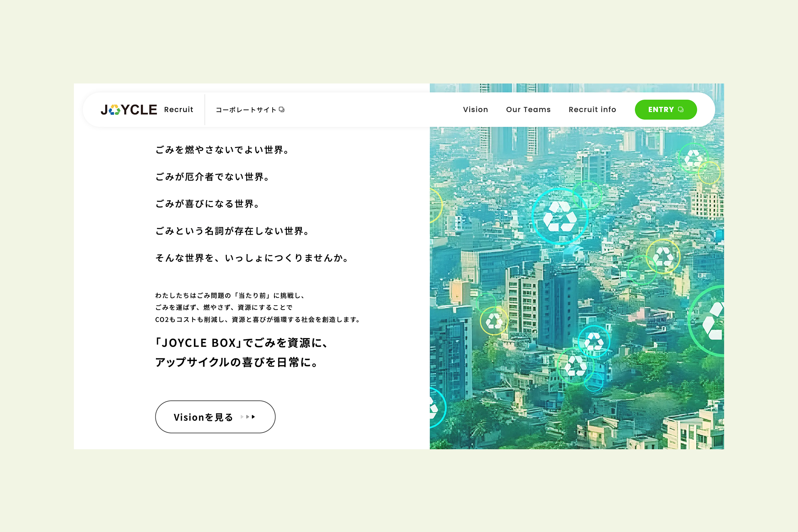Open the Our Teams menu item
Image resolution: width=798 pixels, height=532 pixels.
(x=528, y=110)
